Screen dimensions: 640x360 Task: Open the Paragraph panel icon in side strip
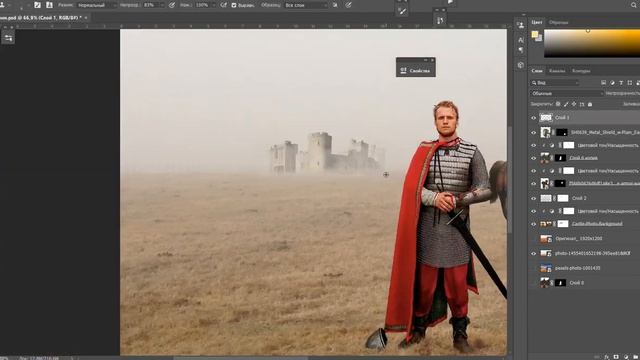[521, 50]
